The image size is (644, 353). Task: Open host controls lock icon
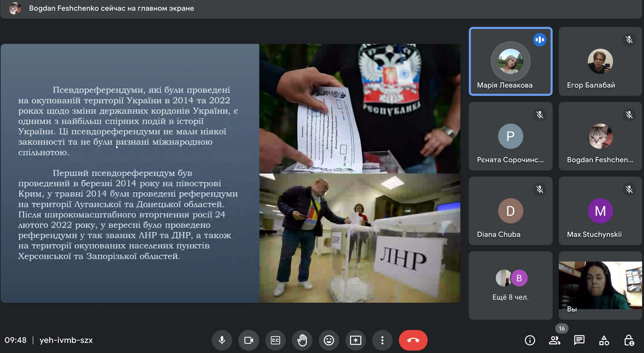[629, 340]
